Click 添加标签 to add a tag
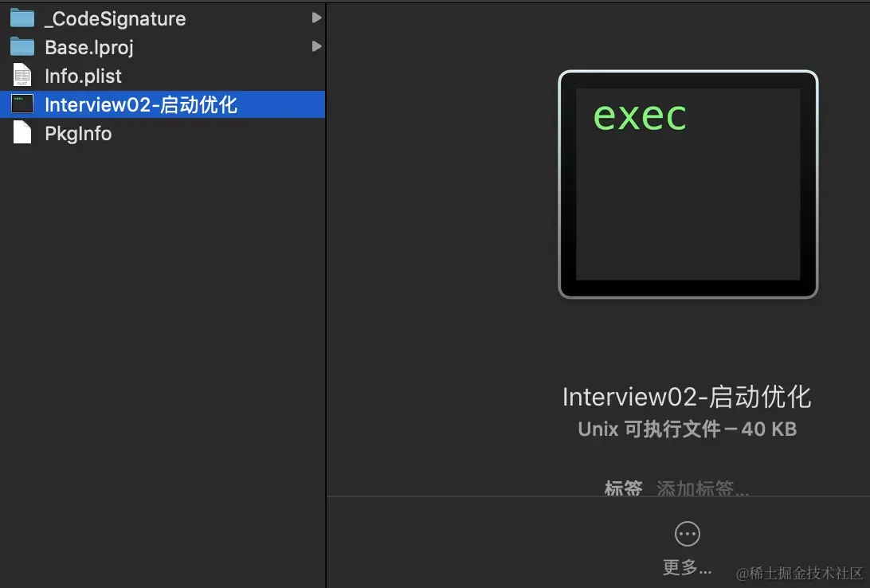 click(x=701, y=488)
